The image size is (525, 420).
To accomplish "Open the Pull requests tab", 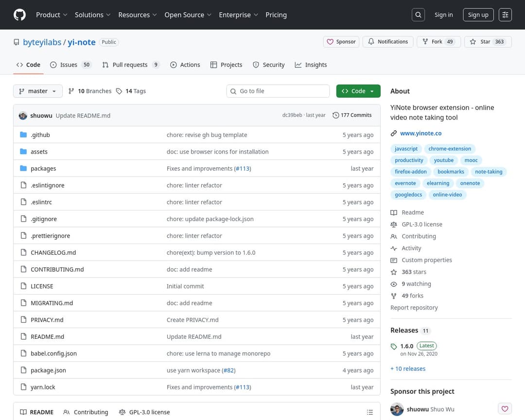I will pos(130,65).
